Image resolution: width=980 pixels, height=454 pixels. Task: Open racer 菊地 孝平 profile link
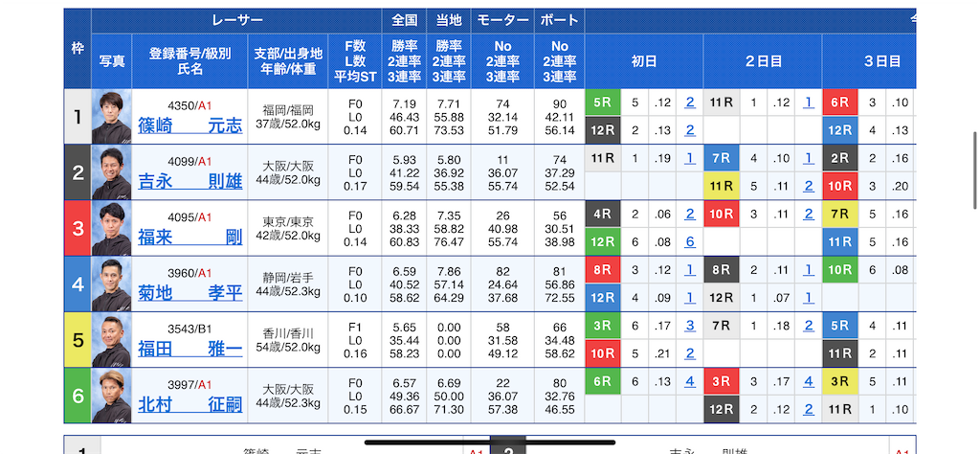pyautogui.click(x=190, y=293)
